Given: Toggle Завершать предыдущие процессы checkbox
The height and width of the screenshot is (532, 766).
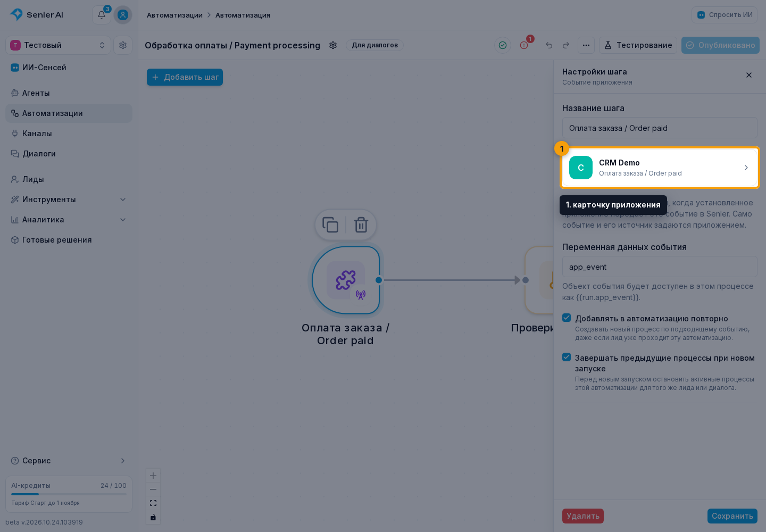Looking at the screenshot, I should [x=567, y=357].
